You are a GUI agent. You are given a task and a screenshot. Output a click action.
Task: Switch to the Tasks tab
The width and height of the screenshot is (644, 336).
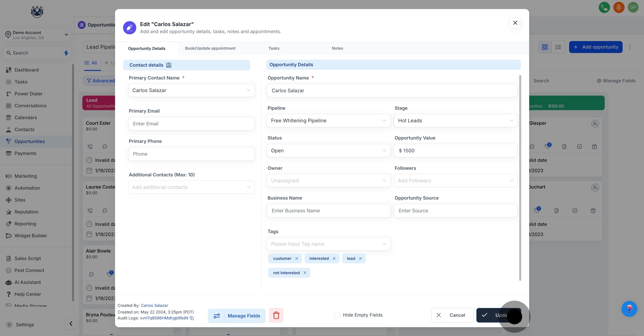[274, 48]
